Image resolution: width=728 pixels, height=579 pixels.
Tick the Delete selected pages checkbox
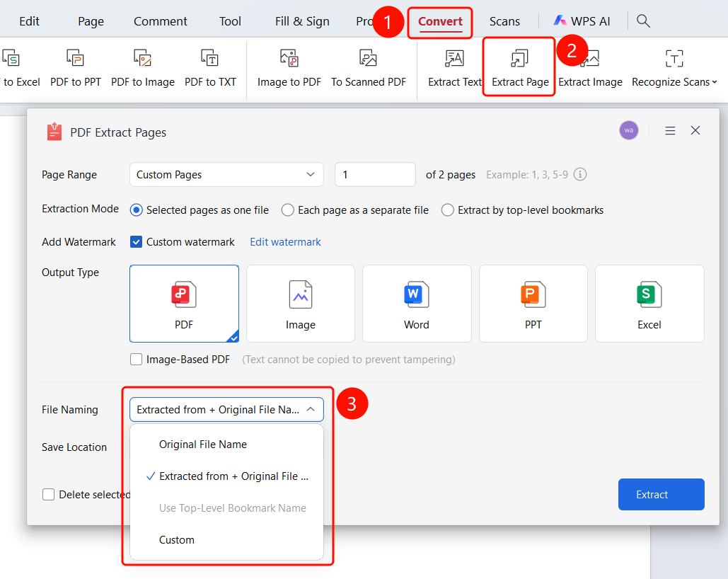click(48, 495)
